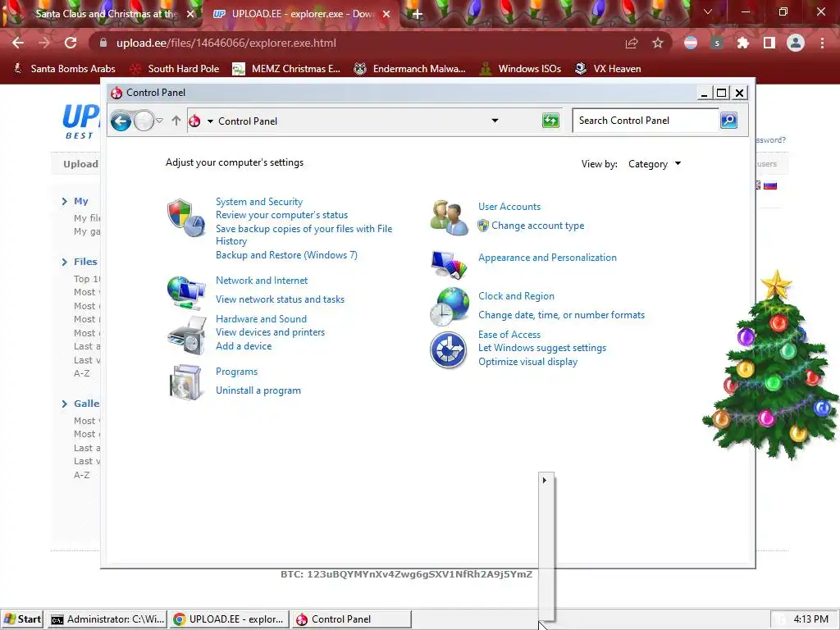Open the VX Heaven bookmark
840x630 pixels.
[608, 69]
